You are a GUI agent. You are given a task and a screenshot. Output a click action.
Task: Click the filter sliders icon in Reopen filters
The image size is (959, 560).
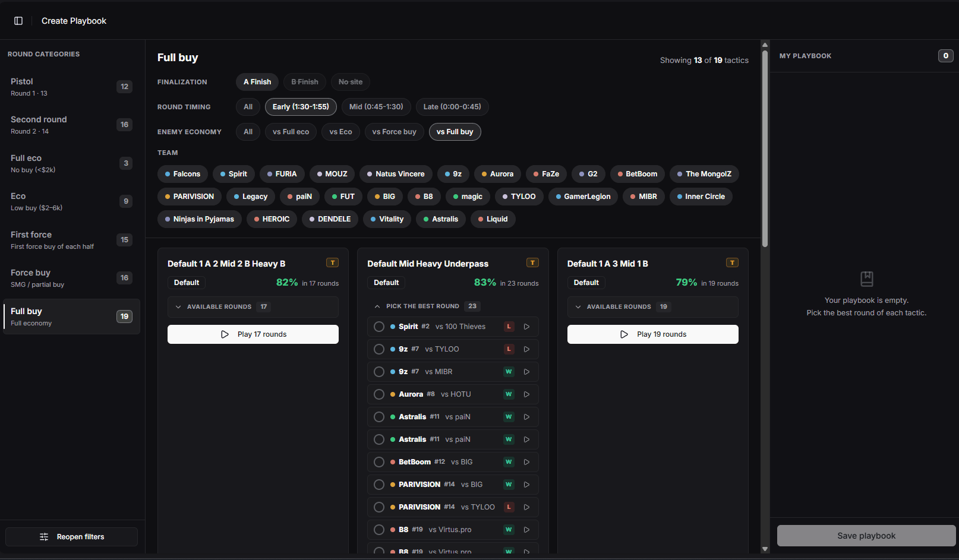(44, 537)
